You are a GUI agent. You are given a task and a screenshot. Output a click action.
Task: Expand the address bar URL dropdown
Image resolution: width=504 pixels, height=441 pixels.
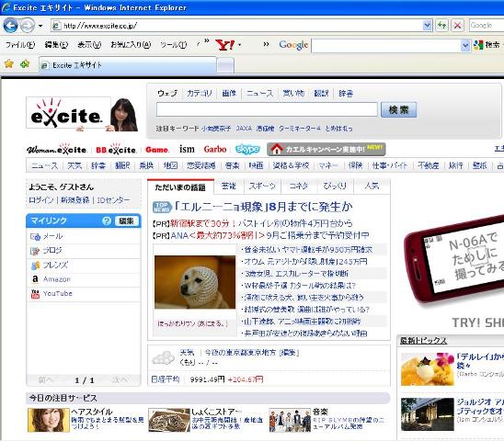click(x=427, y=25)
